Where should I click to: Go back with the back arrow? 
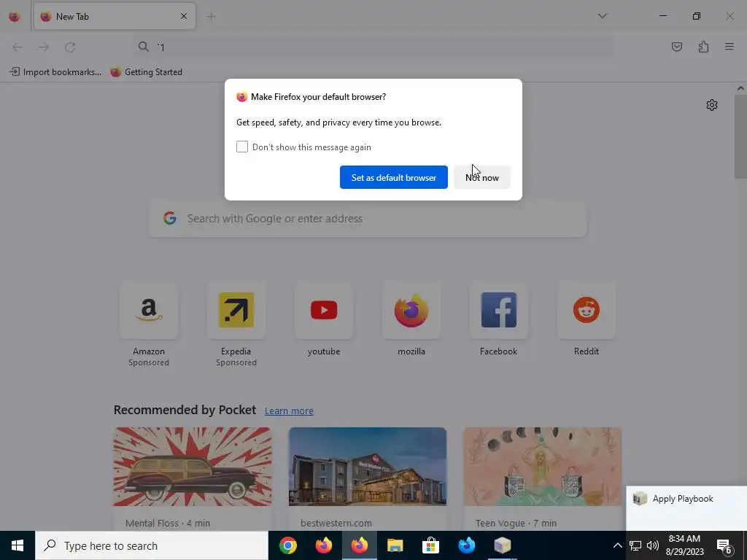(18, 47)
